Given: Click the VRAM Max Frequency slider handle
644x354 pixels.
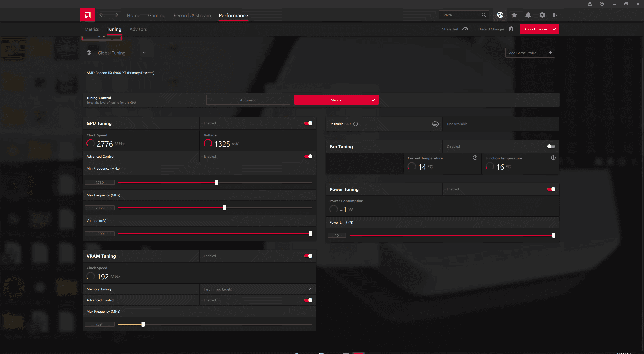Looking at the screenshot, I should click(x=143, y=324).
